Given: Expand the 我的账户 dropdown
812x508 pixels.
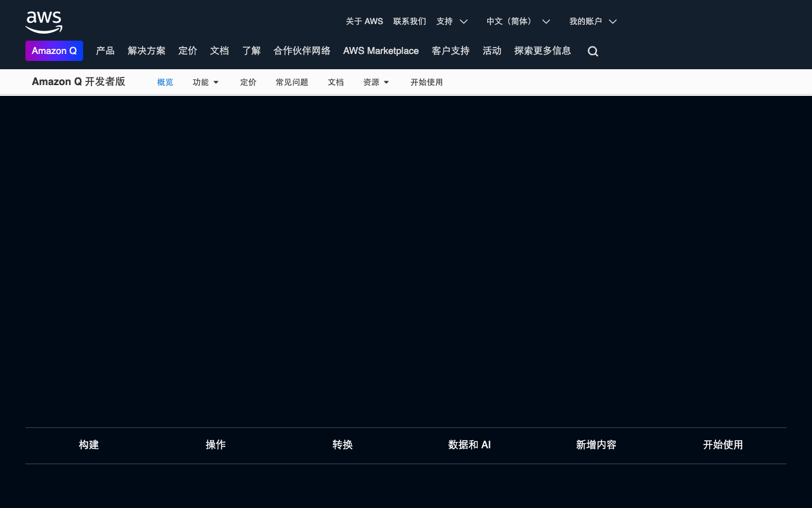Looking at the screenshot, I should click(593, 21).
